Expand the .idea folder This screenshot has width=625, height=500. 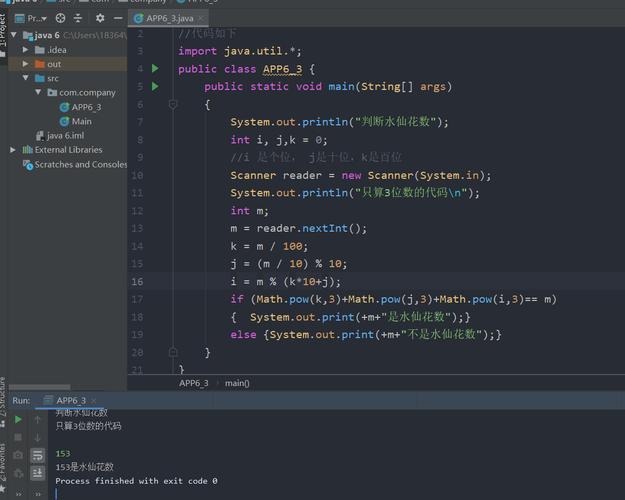27,50
